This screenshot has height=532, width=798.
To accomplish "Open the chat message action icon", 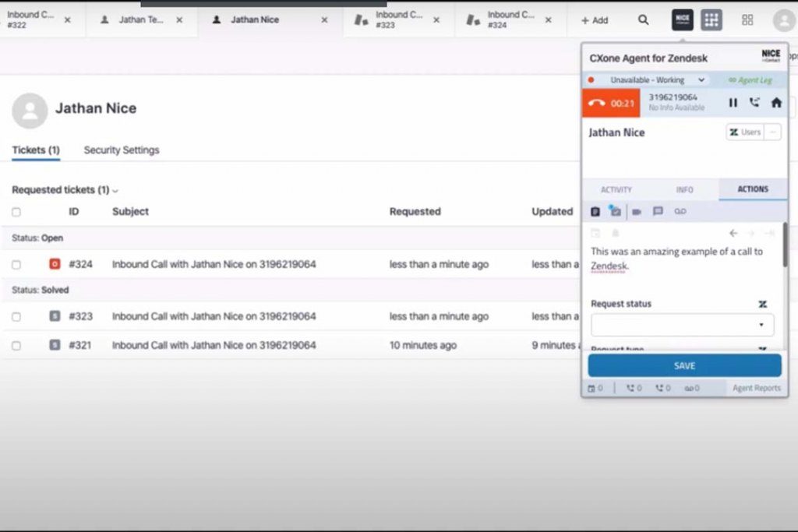I will (x=657, y=211).
